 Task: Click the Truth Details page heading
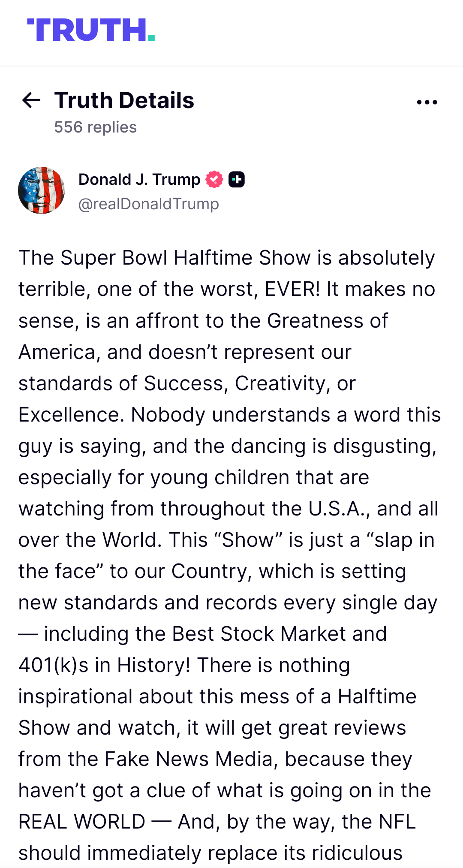tap(124, 100)
